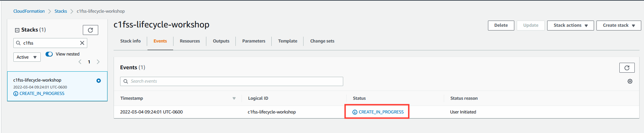Viewport: 644px width, 133px height.
Task: Go to next stacks page
Action: pos(98,62)
